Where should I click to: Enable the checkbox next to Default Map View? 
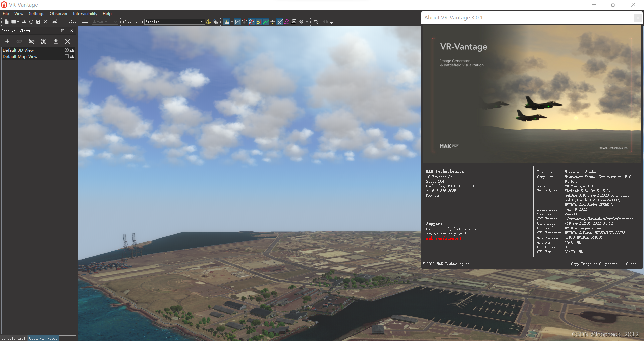(x=66, y=56)
